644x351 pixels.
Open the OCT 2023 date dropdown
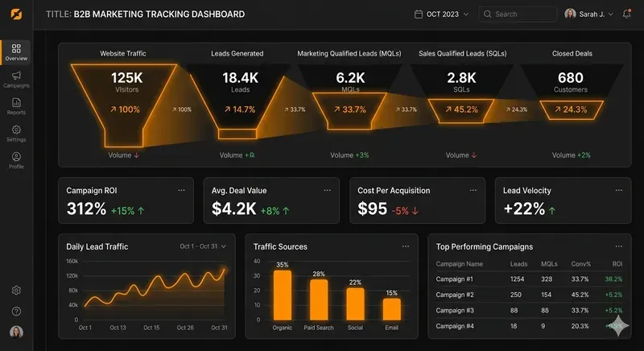click(442, 14)
